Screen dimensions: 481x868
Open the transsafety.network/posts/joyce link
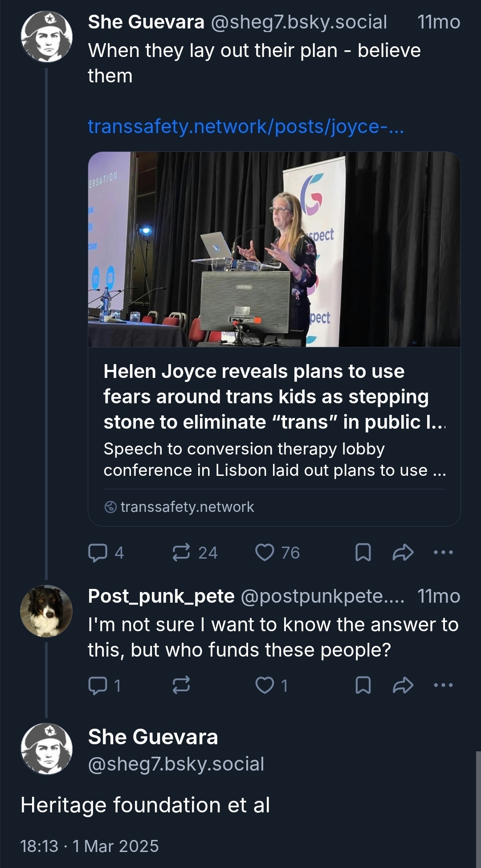click(246, 126)
